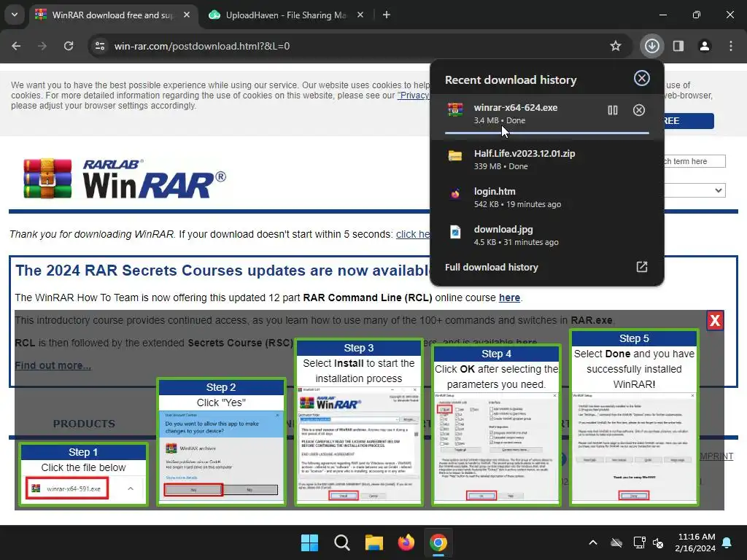Click the Step 3 Install screenshot
747x560 pixels.
click(359, 444)
